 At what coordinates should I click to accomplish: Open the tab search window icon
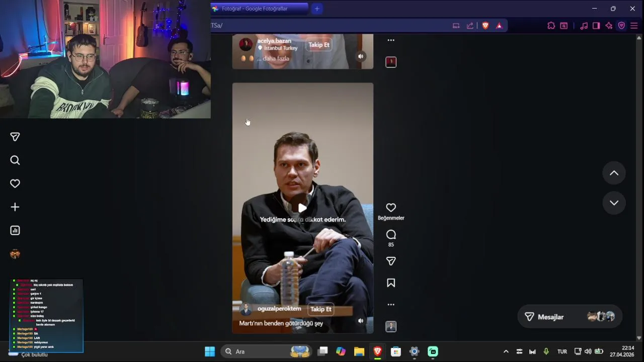tap(564, 26)
